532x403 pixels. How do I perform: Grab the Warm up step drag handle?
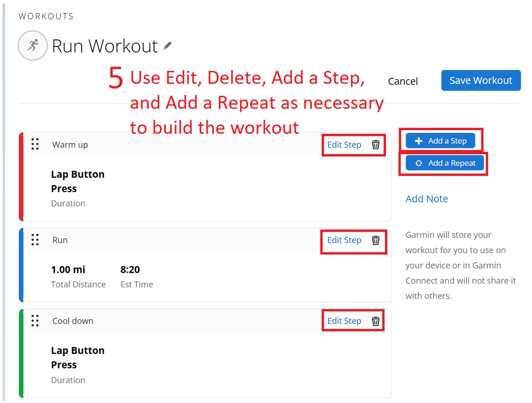coord(35,144)
